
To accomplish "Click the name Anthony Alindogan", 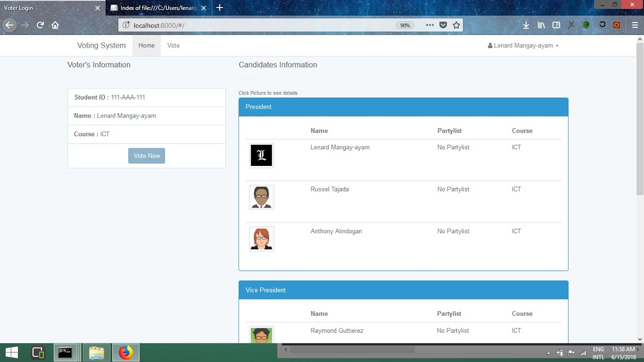I will point(336,231).
